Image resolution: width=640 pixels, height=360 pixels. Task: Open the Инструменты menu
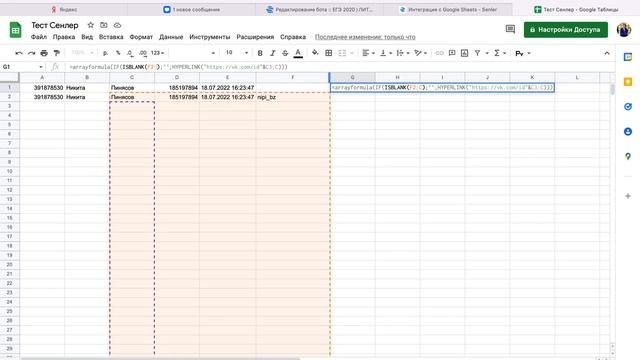tap(210, 37)
